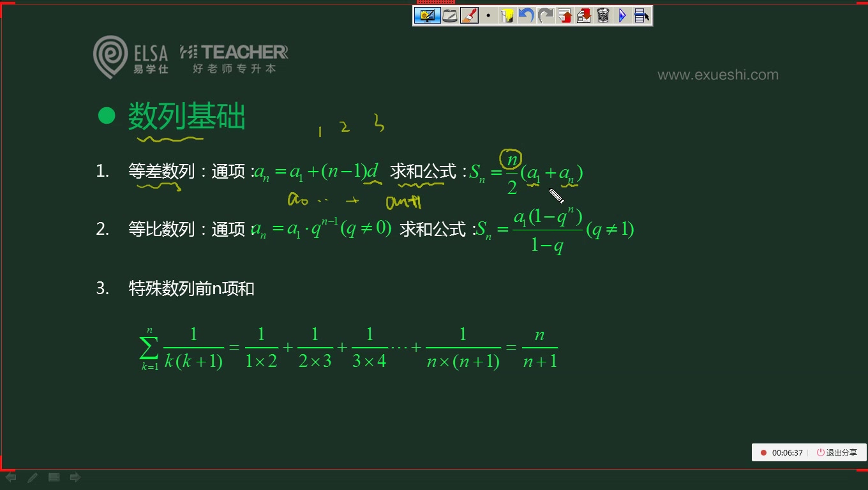Go to previous slide arrow
The image size is (868, 490).
(x=11, y=477)
